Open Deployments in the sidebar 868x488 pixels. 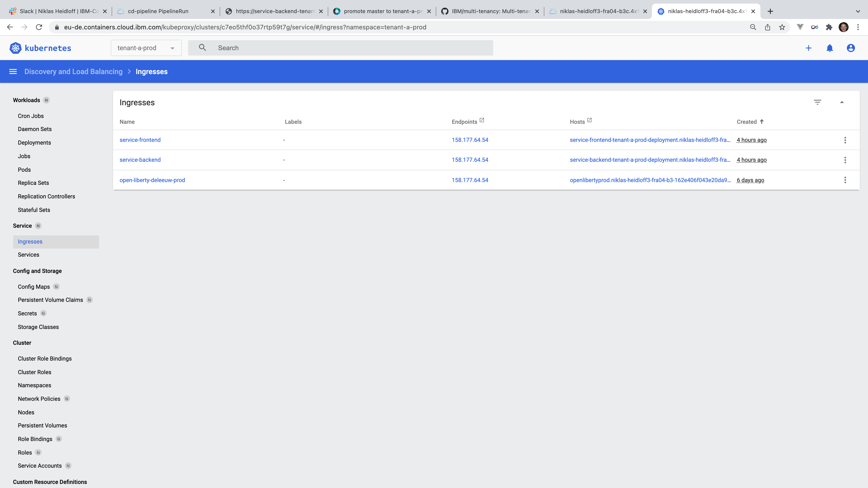point(34,143)
